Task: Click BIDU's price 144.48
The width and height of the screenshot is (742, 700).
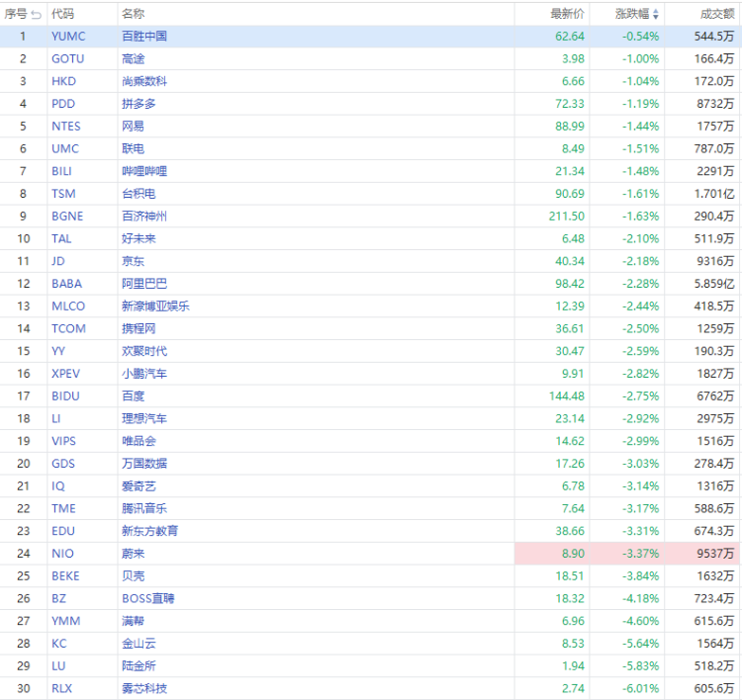Action: click(567, 395)
